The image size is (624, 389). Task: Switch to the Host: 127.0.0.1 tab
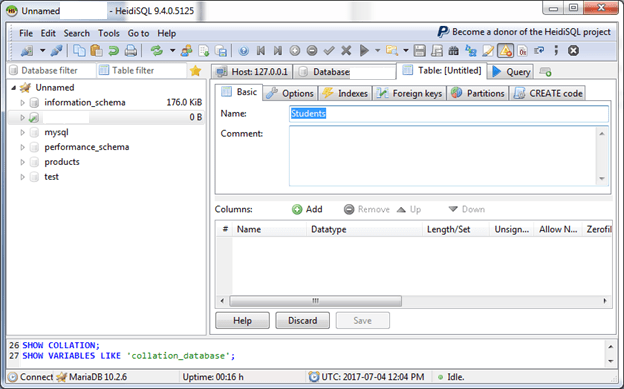[x=252, y=72]
